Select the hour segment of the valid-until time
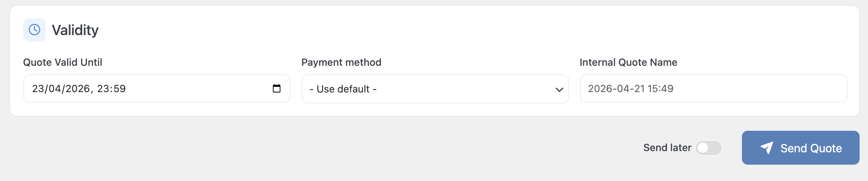 pyautogui.click(x=103, y=89)
